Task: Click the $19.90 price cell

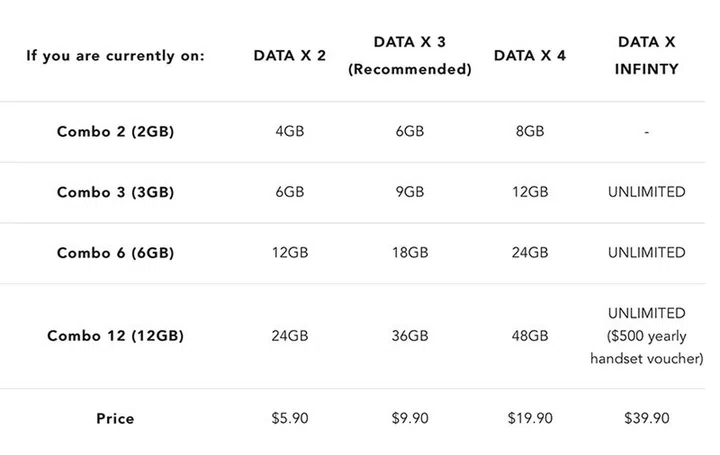Action: pyautogui.click(x=529, y=418)
